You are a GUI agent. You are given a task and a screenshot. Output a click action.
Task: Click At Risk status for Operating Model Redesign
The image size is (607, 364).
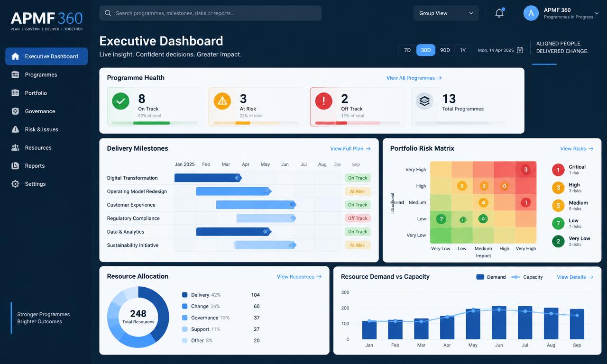(x=358, y=191)
